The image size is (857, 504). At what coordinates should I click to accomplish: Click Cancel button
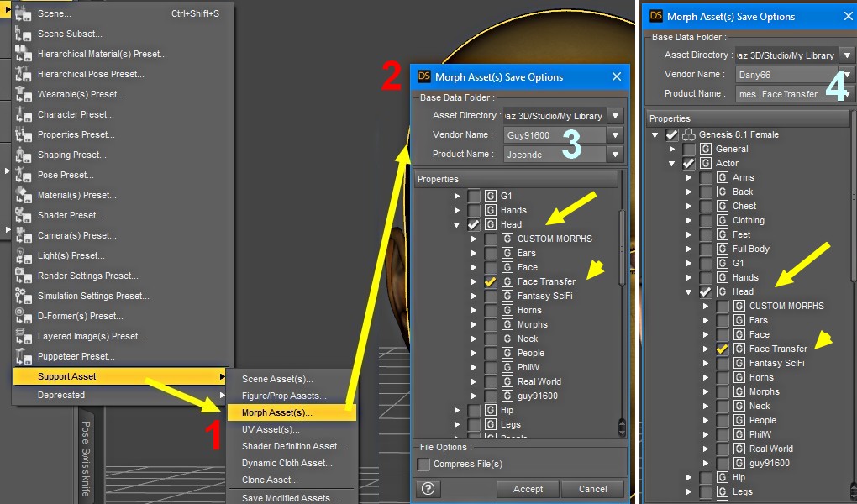point(592,489)
